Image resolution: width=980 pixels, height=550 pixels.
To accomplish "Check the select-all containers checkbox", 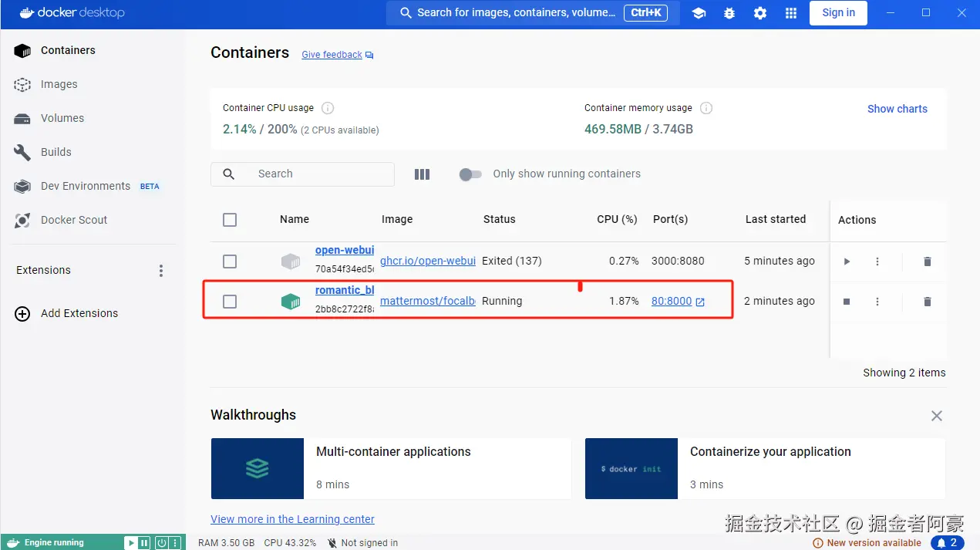I will [230, 220].
